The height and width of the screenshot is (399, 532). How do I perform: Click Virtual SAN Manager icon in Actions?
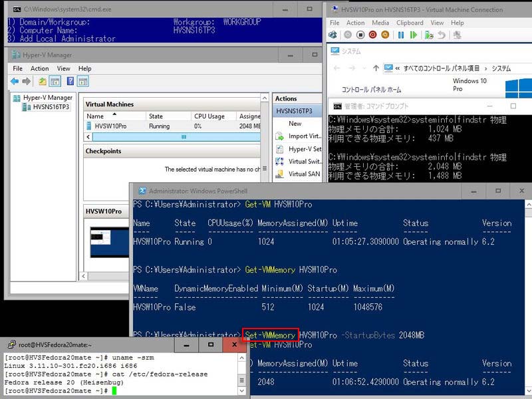point(279,174)
